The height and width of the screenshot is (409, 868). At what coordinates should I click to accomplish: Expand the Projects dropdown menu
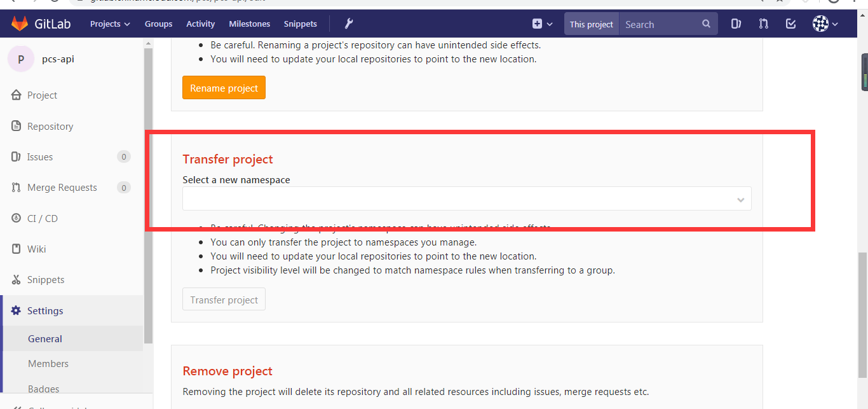tap(110, 24)
